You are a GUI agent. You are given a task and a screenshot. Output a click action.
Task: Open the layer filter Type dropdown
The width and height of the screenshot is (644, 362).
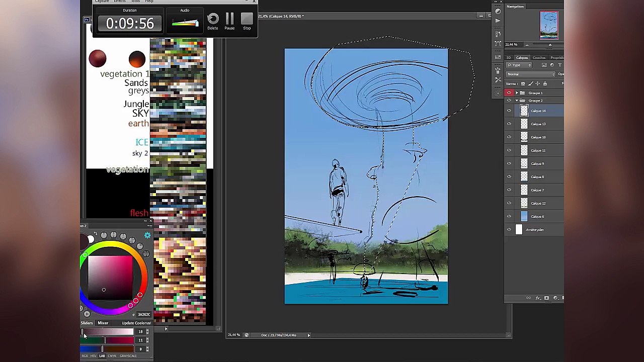519,65
